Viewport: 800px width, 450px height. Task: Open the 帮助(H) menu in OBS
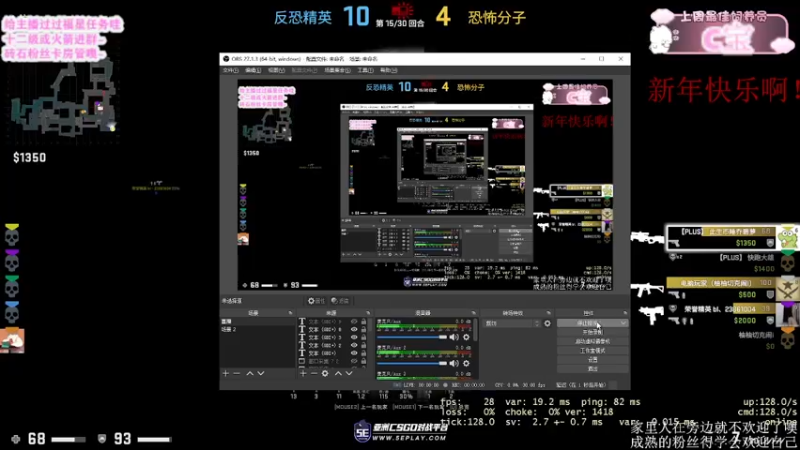coord(388,70)
